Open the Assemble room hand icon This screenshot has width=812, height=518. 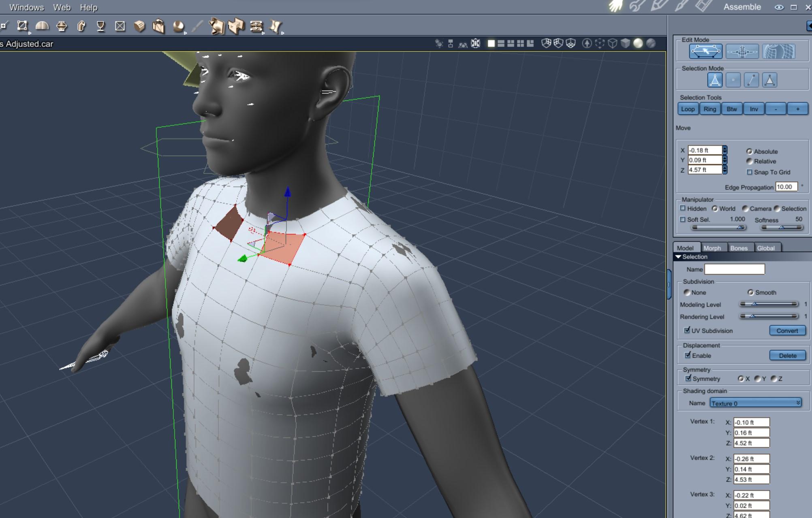click(615, 6)
